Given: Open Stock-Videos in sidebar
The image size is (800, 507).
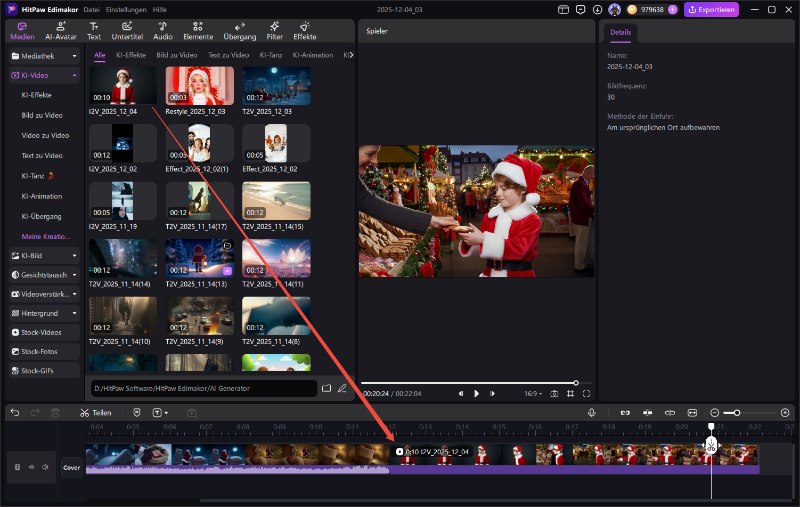Looking at the screenshot, I should click(44, 333).
